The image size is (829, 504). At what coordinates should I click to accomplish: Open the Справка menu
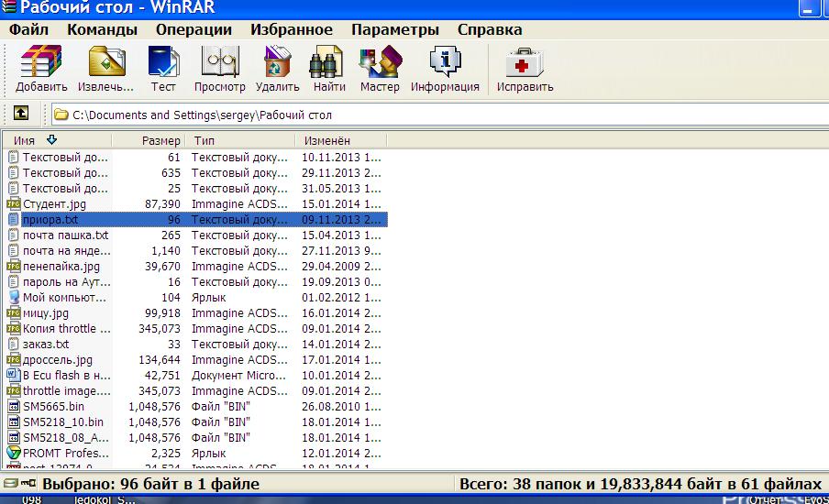[x=490, y=29]
